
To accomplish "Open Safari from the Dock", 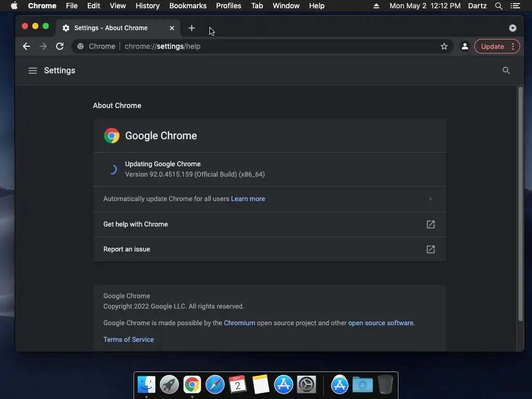I will 215,385.
